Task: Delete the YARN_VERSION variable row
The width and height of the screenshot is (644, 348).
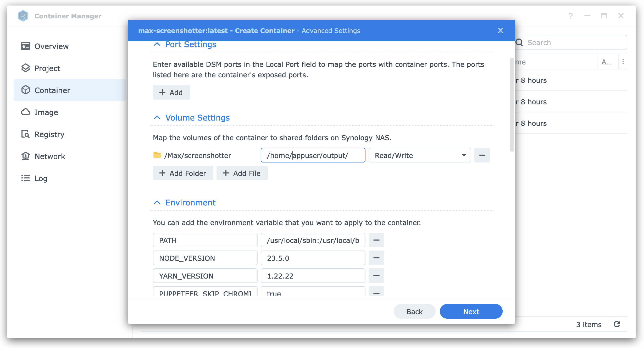Action: (x=376, y=276)
